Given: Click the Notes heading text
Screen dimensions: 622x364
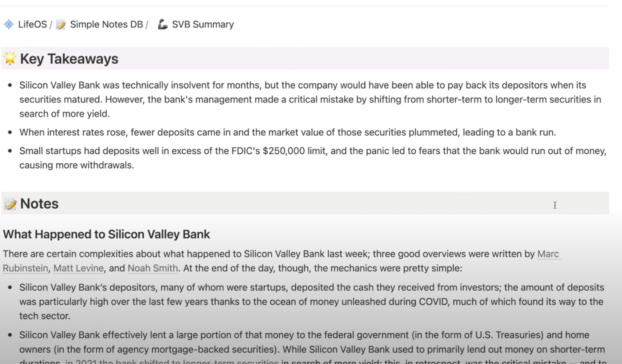Looking at the screenshot, I should [39, 204].
